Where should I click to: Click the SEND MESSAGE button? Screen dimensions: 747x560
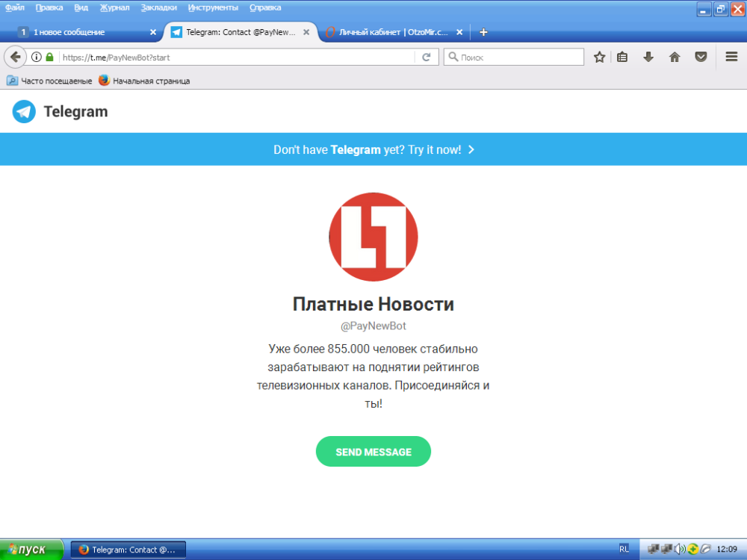tap(373, 452)
